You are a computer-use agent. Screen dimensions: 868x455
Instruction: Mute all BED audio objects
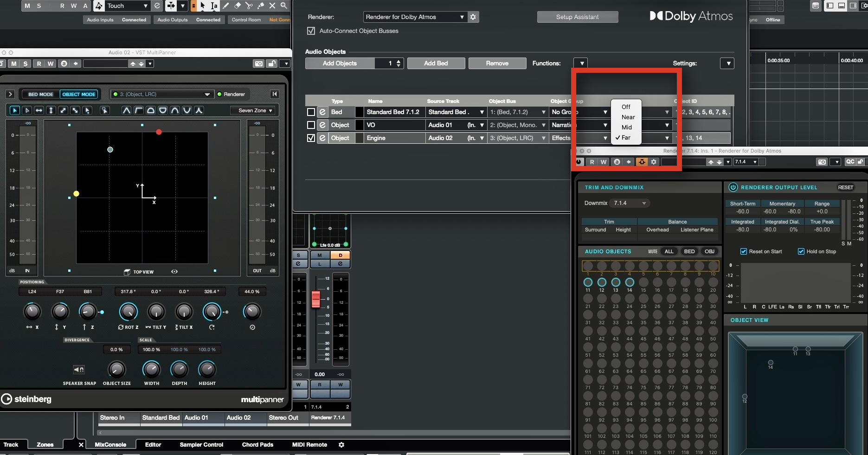click(689, 251)
